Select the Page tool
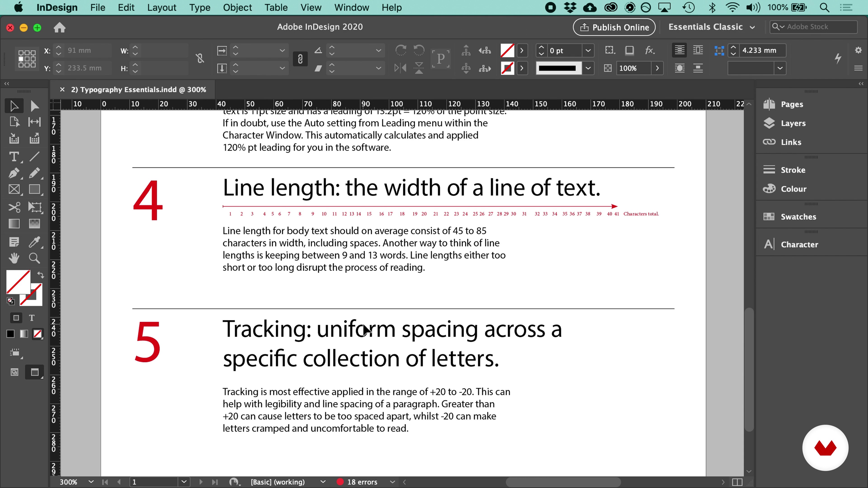 click(14, 122)
